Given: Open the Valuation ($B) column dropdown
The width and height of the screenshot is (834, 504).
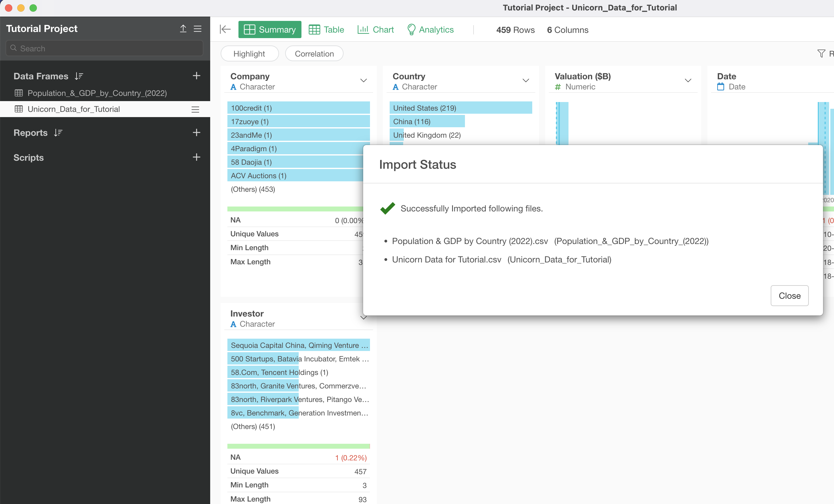Looking at the screenshot, I should coord(687,81).
